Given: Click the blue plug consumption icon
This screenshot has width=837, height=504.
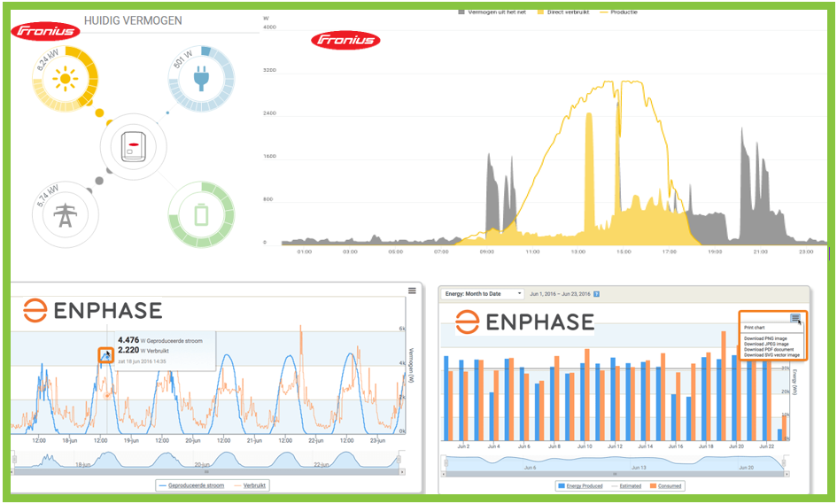Looking at the screenshot, I should coord(201,79).
